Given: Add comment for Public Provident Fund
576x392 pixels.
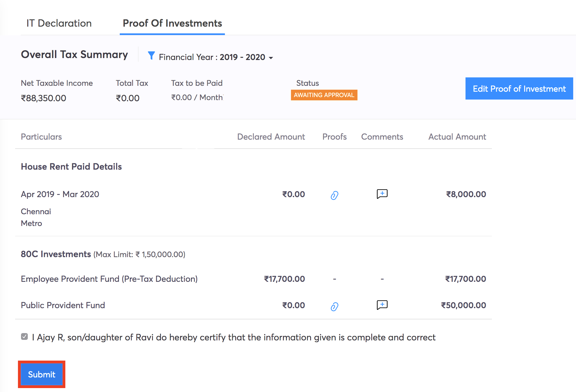Looking at the screenshot, I should (x=382, y=305).
